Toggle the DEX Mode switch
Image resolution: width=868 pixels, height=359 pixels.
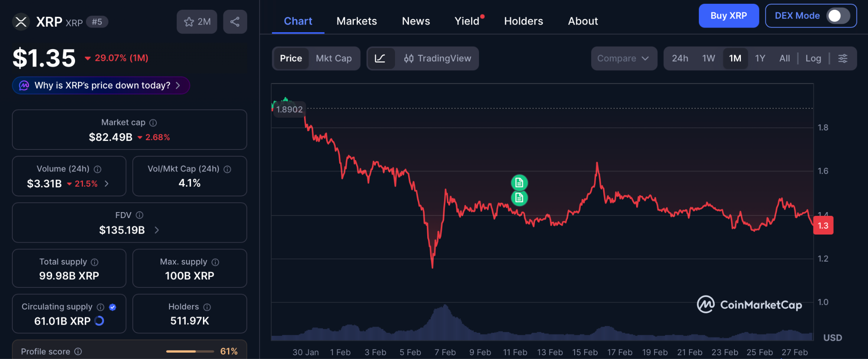tap(838, 16)
